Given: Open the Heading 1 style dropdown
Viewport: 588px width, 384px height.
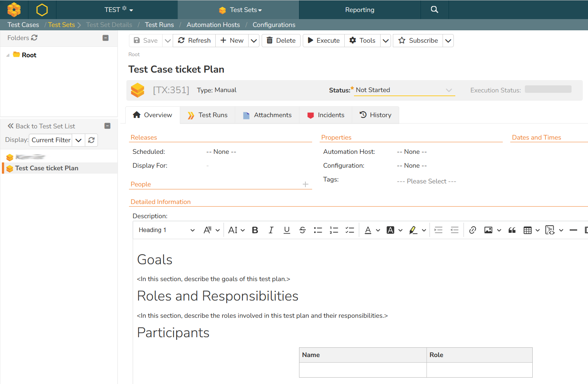Looking at the screenshot, I should (166, 230).
